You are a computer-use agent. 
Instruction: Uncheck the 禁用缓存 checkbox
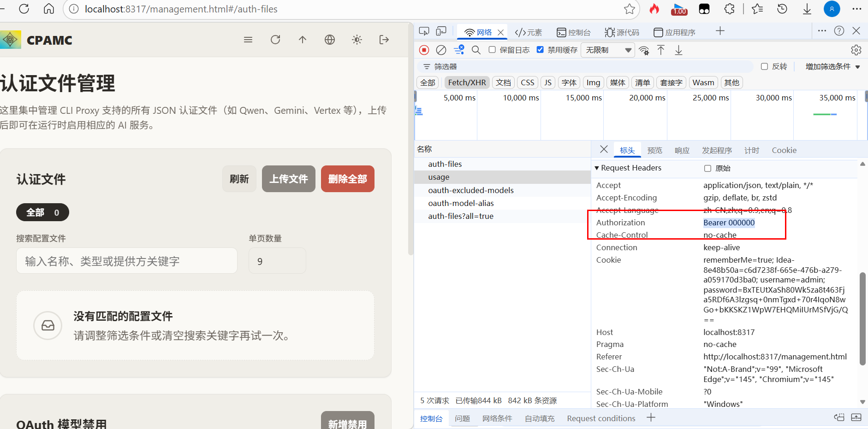click(x=540, y=50)
